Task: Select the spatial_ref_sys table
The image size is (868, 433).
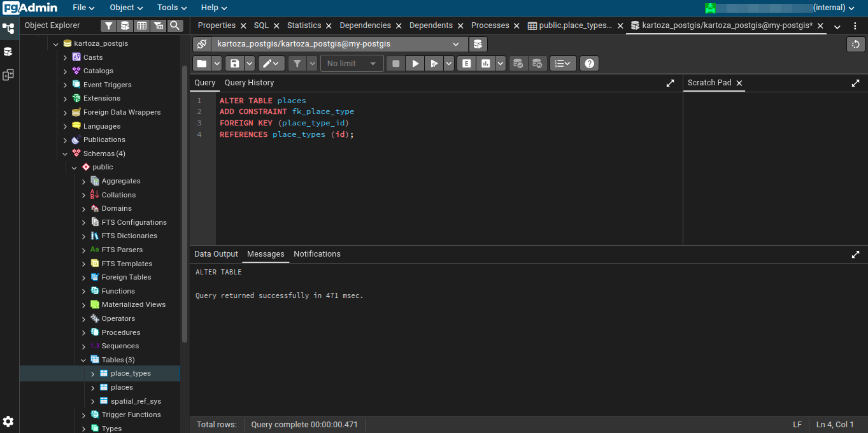Action: click(x=136, y=401)
